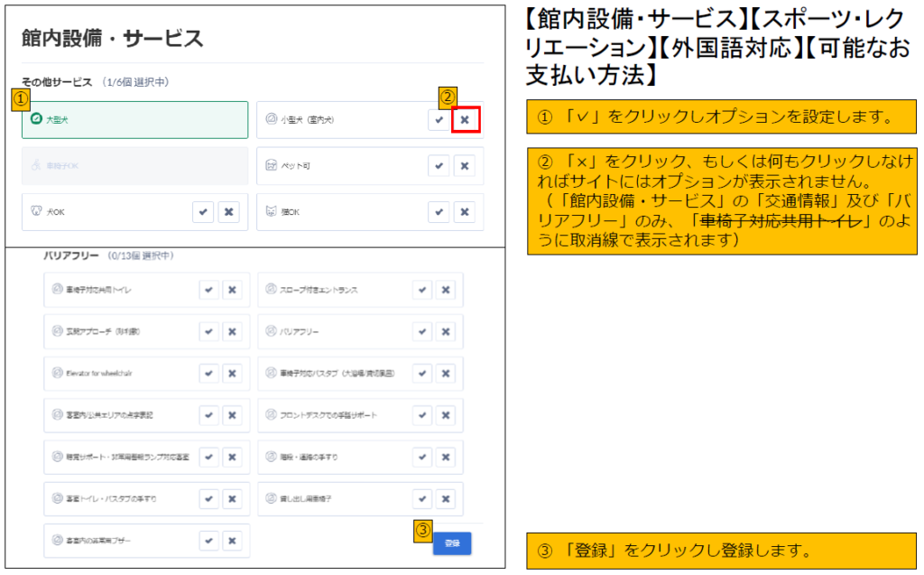Click the × button beside 猫OK

click(464, 212)
